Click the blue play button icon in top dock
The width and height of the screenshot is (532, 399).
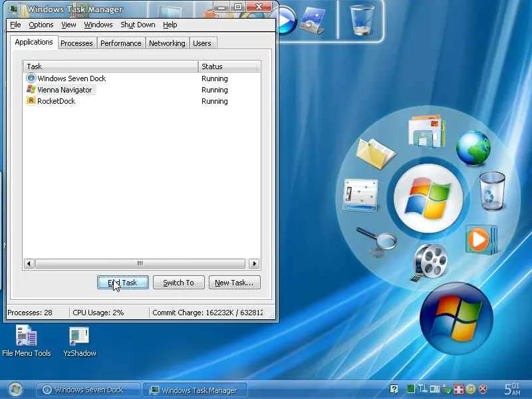[287, 21]
